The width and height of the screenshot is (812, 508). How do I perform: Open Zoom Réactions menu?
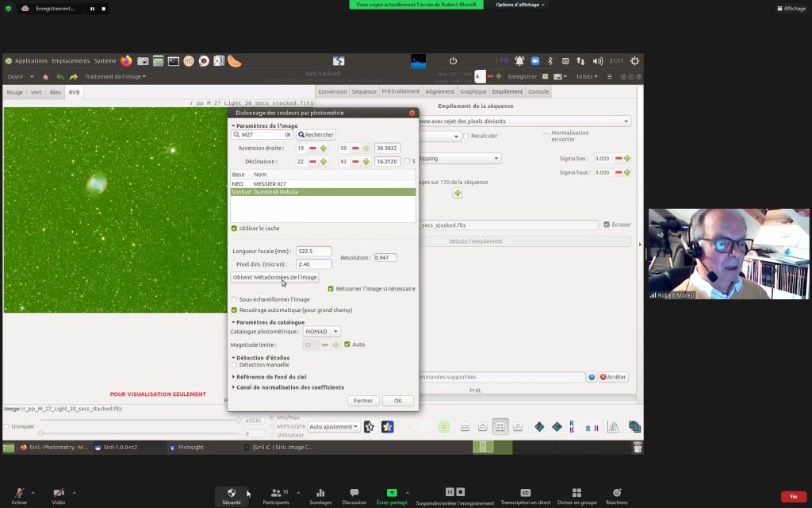click(617, 495)
